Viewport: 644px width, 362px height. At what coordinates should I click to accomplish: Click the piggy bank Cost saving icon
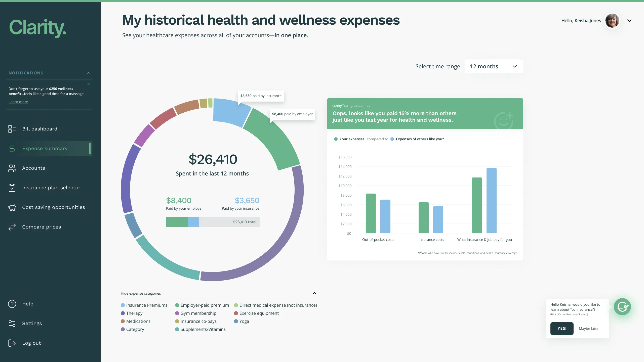click(12, 207)
